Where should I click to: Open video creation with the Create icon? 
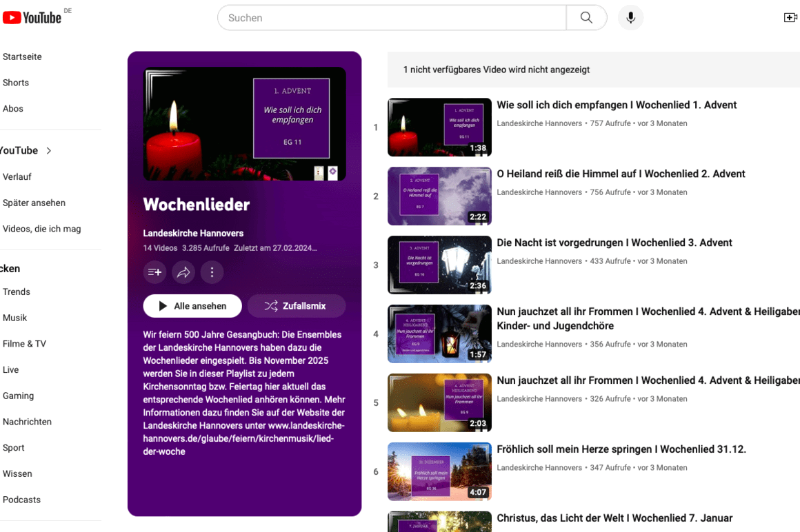(x=790, y=17)
